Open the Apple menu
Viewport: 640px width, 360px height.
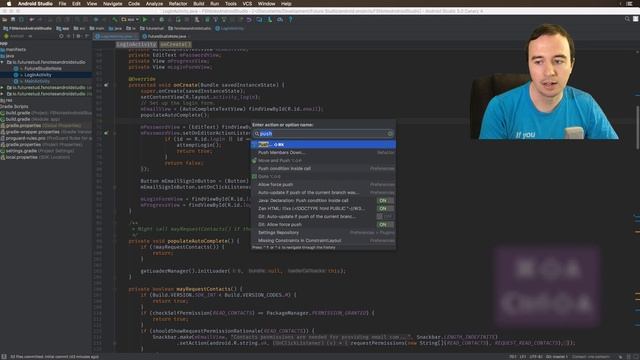coord(9,4)
